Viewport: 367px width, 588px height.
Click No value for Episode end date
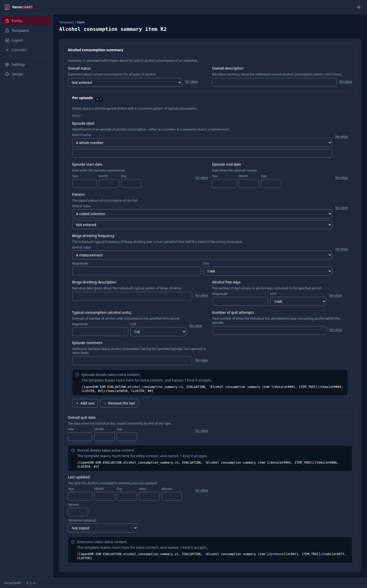coord(342,178)
